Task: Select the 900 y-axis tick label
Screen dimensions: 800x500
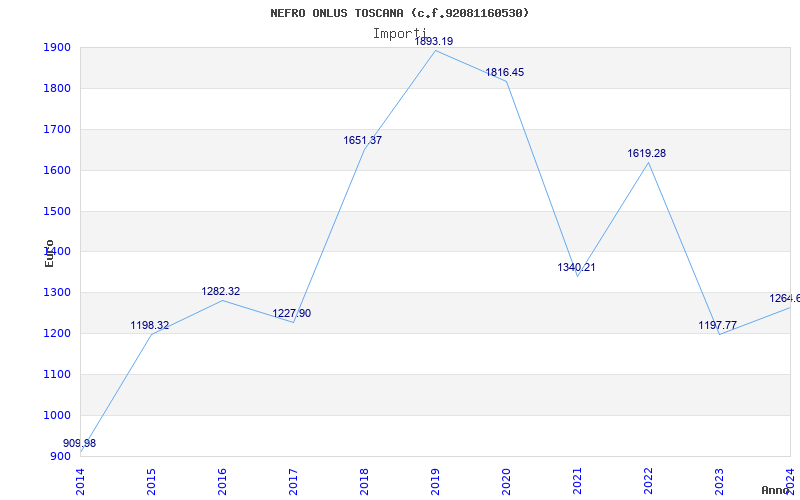Action: [61, 456]
